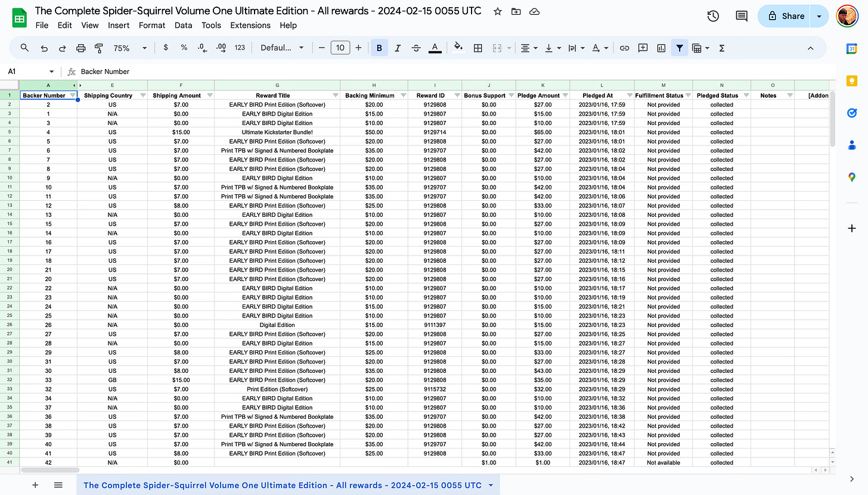Collapse the toolbar chevron
This screenshot has height=495, width=868.
pos(810,48)
